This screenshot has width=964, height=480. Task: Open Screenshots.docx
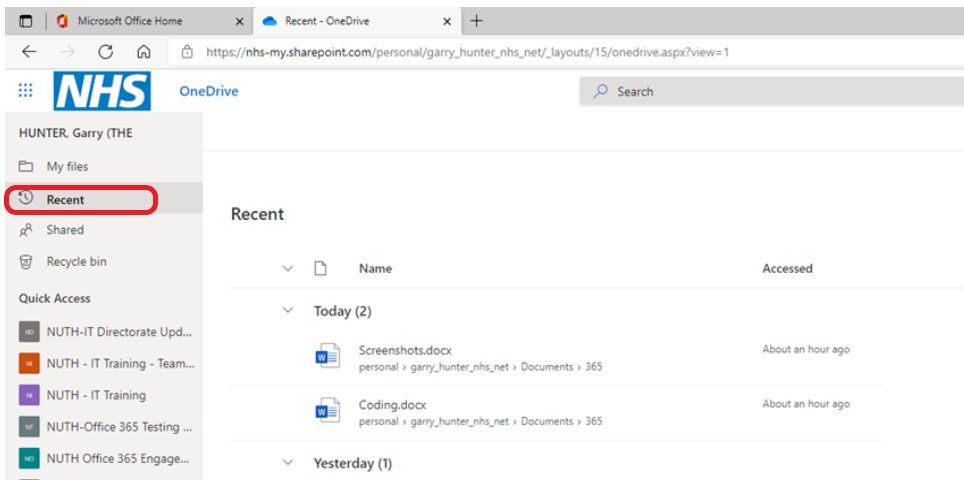click(405, 350)
